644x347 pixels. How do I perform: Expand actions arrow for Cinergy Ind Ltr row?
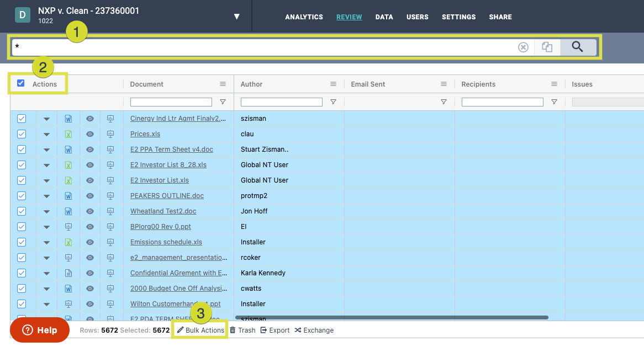(x=46, y=119)
